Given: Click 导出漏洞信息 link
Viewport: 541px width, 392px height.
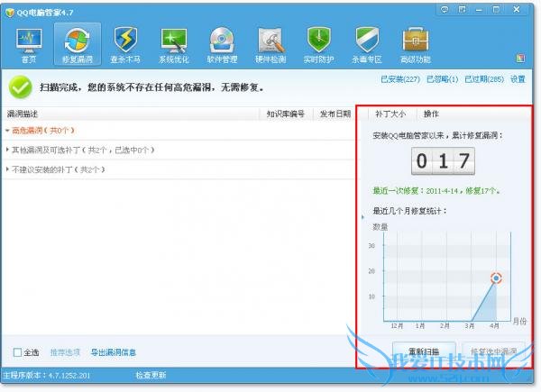Looking at the screenshot, I should click(x=114, y=352).
